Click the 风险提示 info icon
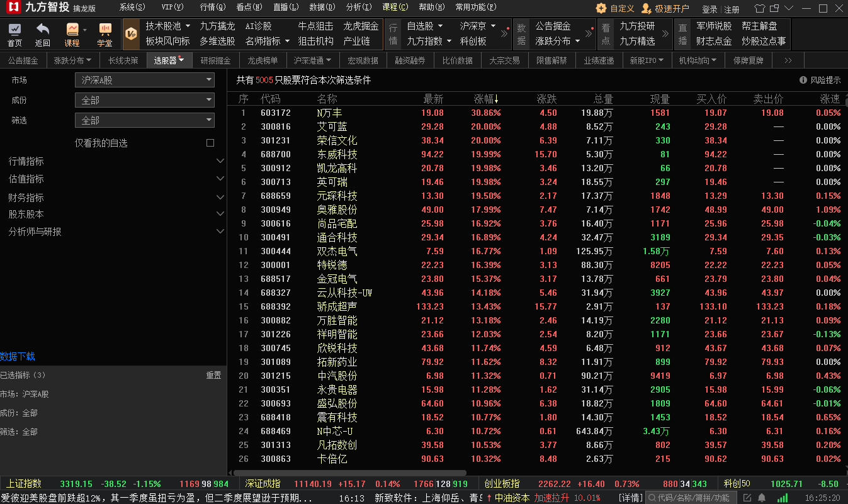The height and width of the screenshot is (504, 848). click(x=803, y=80)
